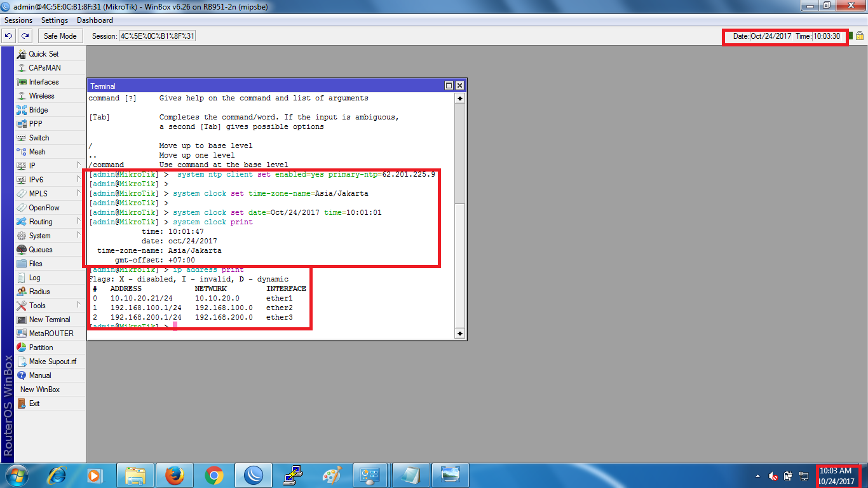This screenshot has height=488, width=868.
Task: Open the Mesh menu
Action: click(50, 152)
